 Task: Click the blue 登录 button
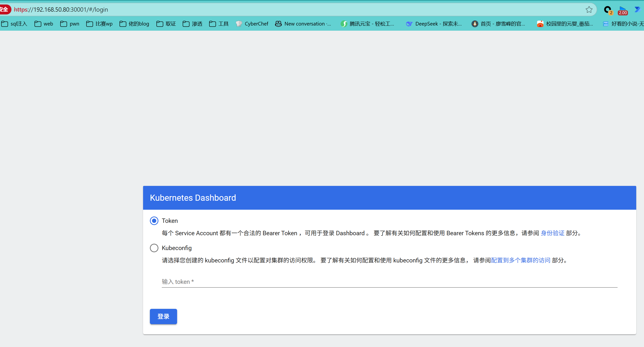coord(163,316)
